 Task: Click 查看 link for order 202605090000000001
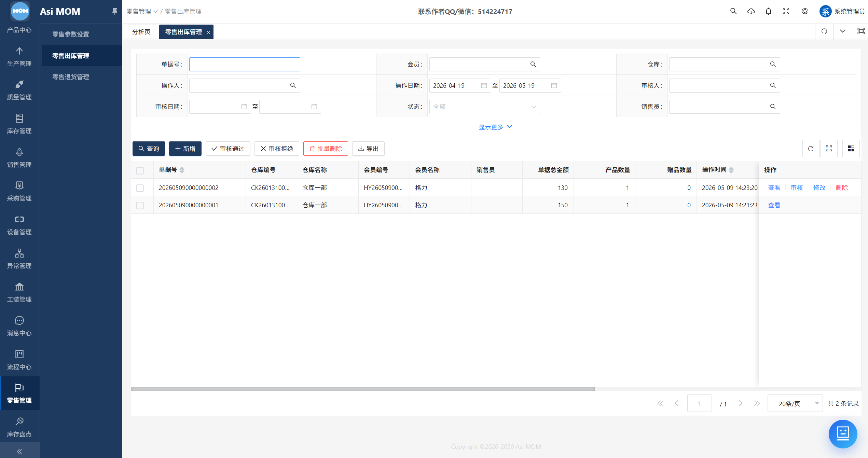pos(774,205)
